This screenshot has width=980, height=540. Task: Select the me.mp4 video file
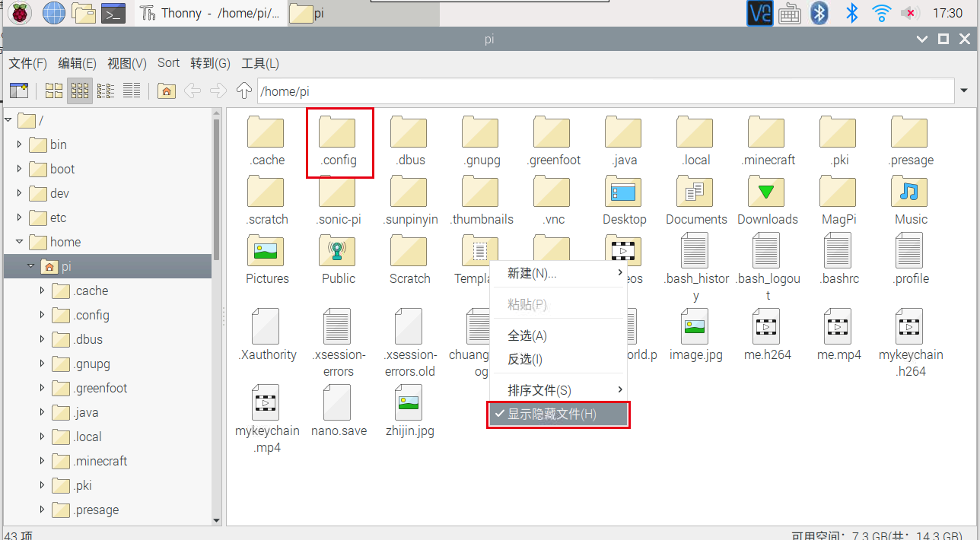click(838, 327)
